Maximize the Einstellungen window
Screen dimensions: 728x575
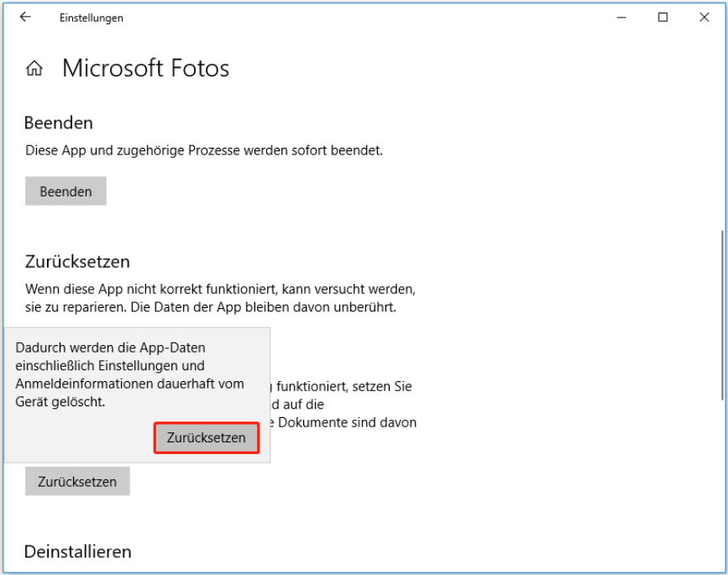point(663,17)
